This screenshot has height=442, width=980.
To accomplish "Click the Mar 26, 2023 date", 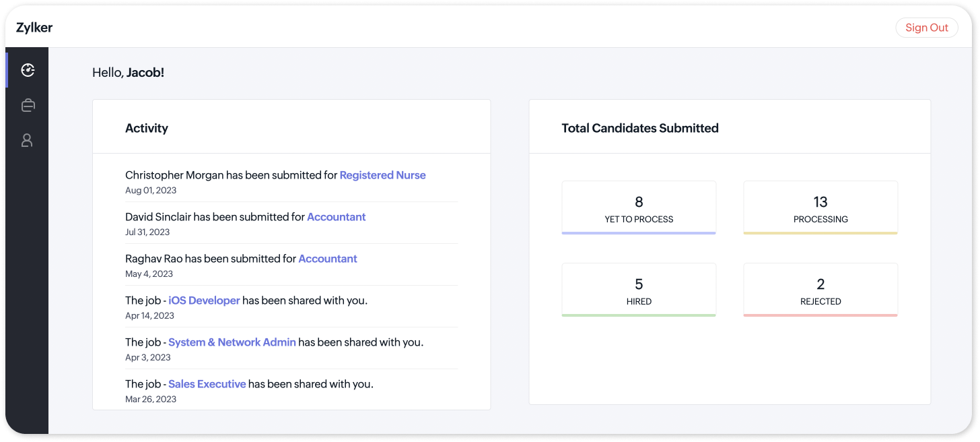I will (x=151, y=400).
